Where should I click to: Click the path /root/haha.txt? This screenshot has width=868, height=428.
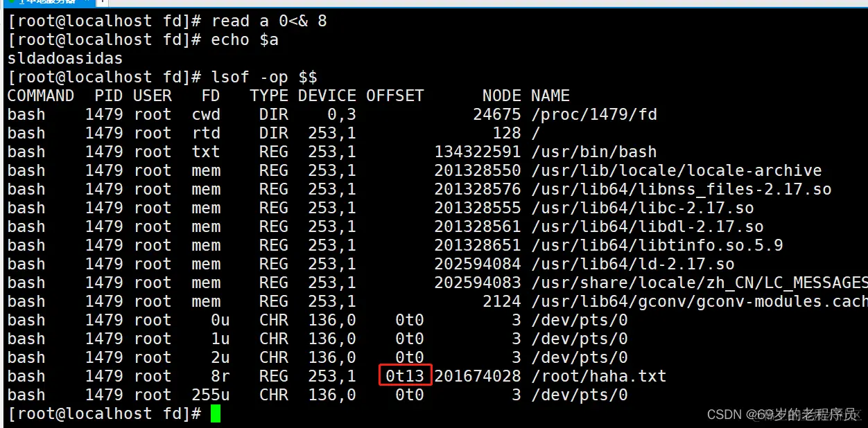[599, 377]
